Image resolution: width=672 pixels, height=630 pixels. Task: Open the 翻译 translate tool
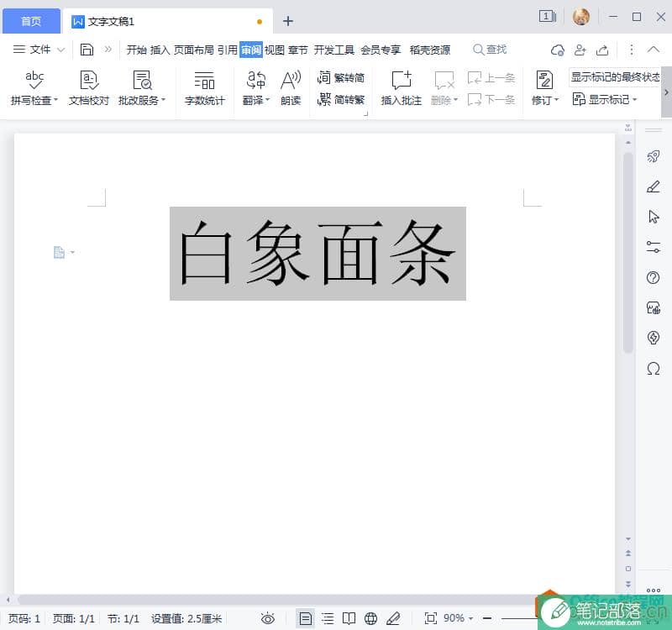coord(256,88)
